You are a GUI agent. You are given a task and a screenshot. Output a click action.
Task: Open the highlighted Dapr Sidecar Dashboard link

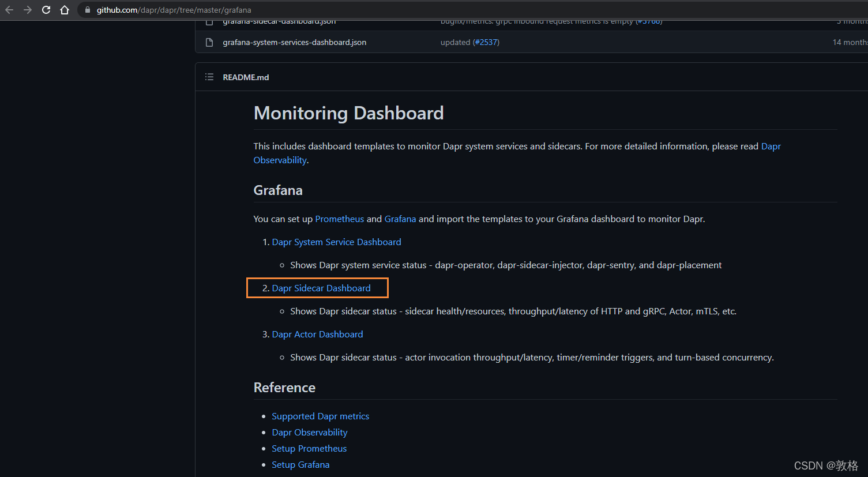point(321,288)
